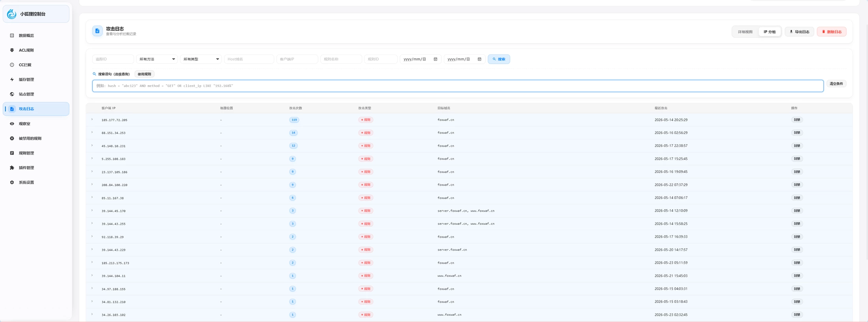
Task: Open 站点管理 globe icon
Action: pos(12,94)
